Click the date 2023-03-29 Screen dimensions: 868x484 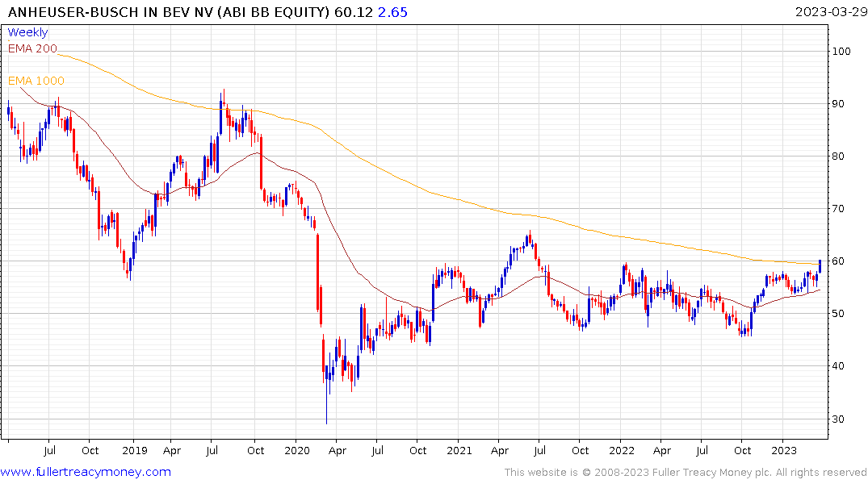pyautogui.click(x=831, y=12)
